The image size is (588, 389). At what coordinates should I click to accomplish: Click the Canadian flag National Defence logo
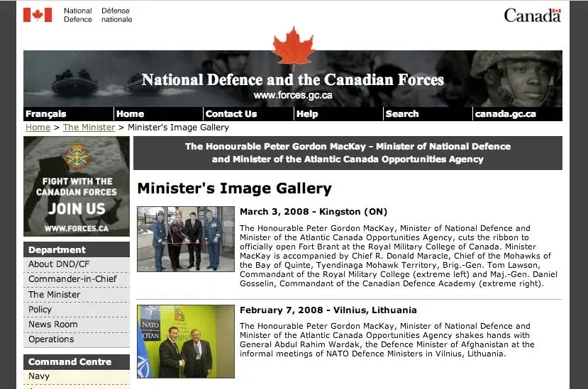(x=77, y=15)
